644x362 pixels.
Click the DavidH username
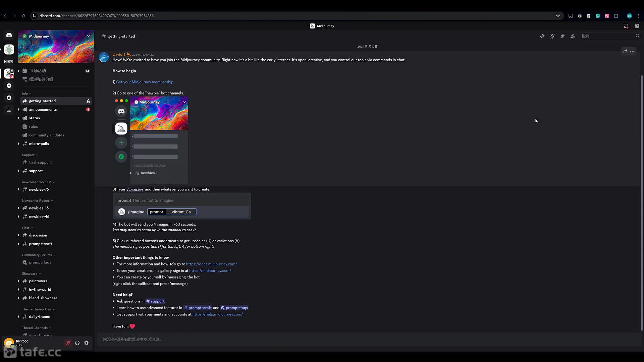[118, 54]
